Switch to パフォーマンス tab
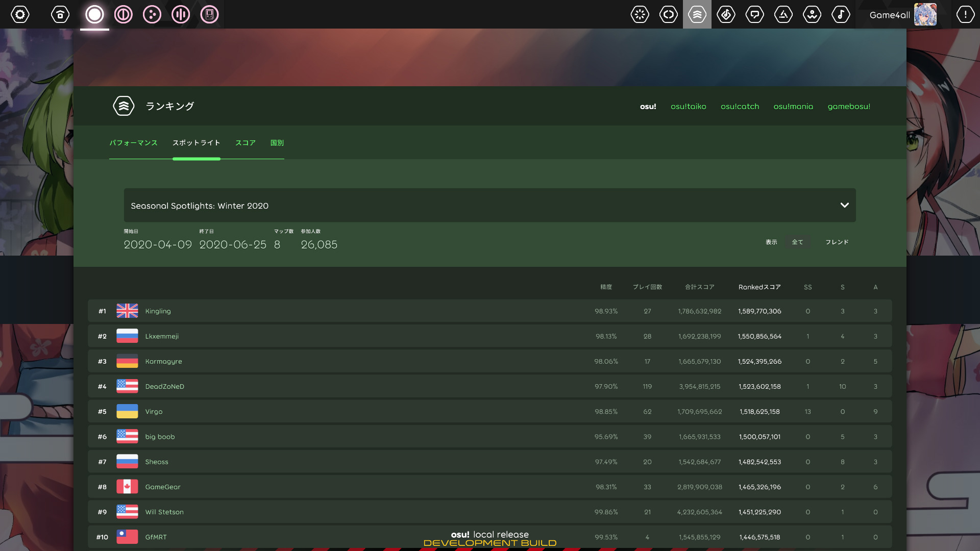980x551 pixels. [x=133, y=143]
